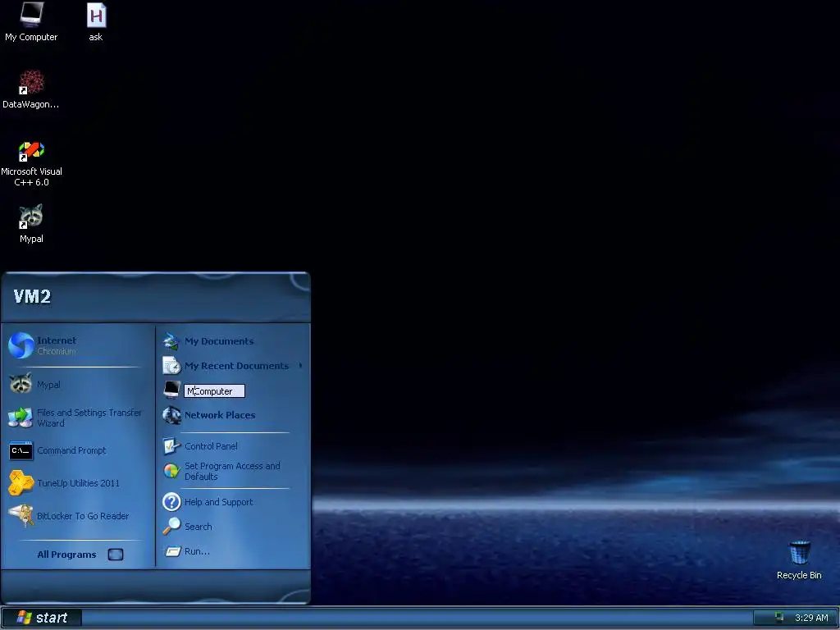Click the My Computer monitor icon in Start menu
Viewport: 840px width, 630px height.
(x=171, y=390)
